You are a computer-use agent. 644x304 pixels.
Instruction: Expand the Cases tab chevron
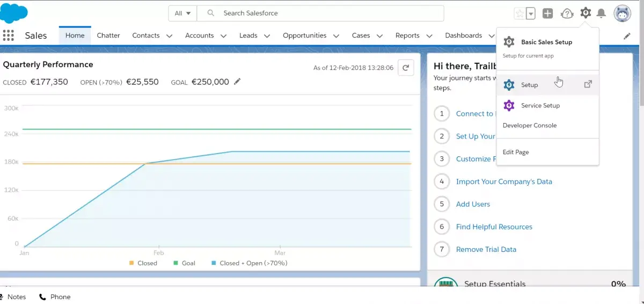[380, 36]
